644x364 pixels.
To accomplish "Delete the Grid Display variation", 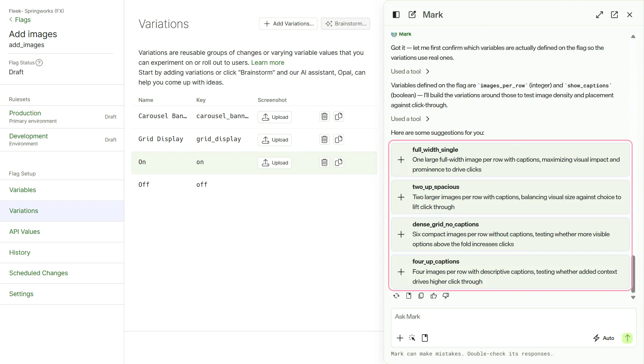I will [324, 139].
